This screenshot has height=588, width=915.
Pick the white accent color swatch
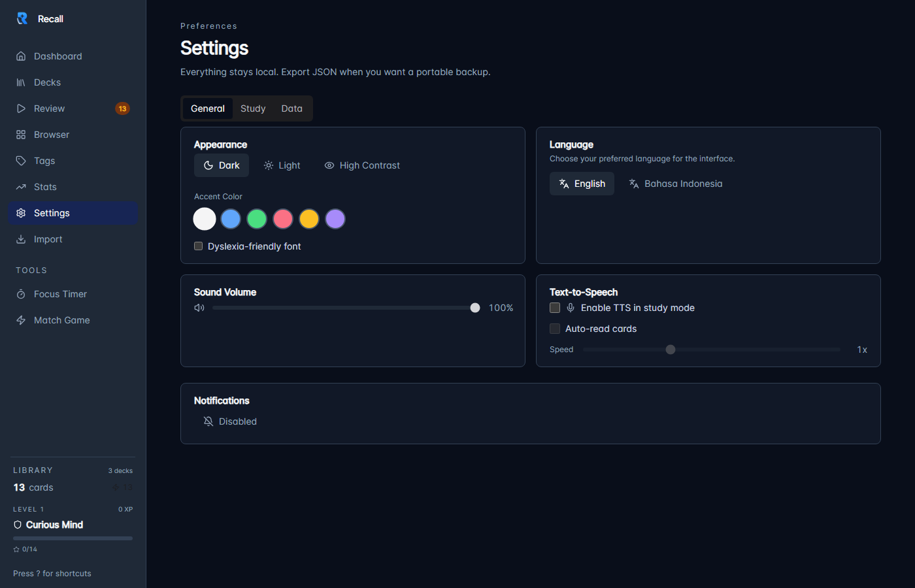point(205,219)
